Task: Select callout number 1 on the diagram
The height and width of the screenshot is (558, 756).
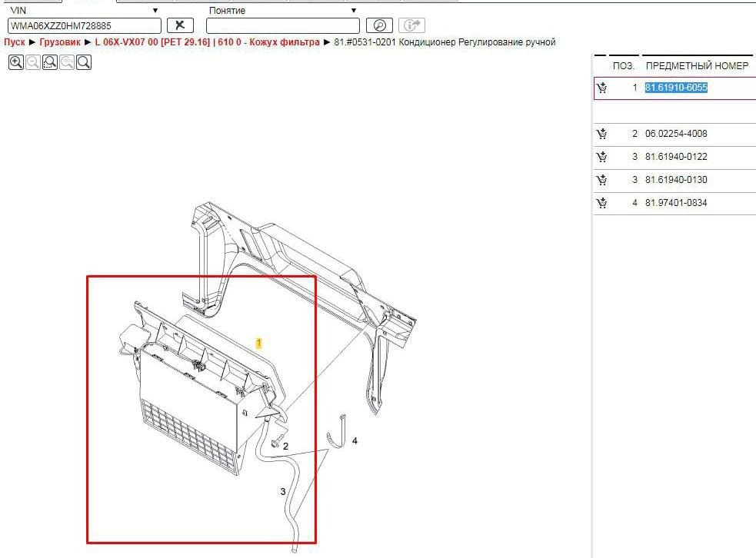Action: coord(259,342)
